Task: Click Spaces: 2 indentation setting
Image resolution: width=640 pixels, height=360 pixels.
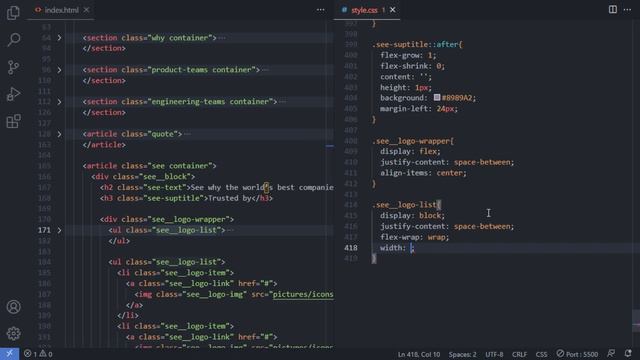Action: [x=462, y=354]
